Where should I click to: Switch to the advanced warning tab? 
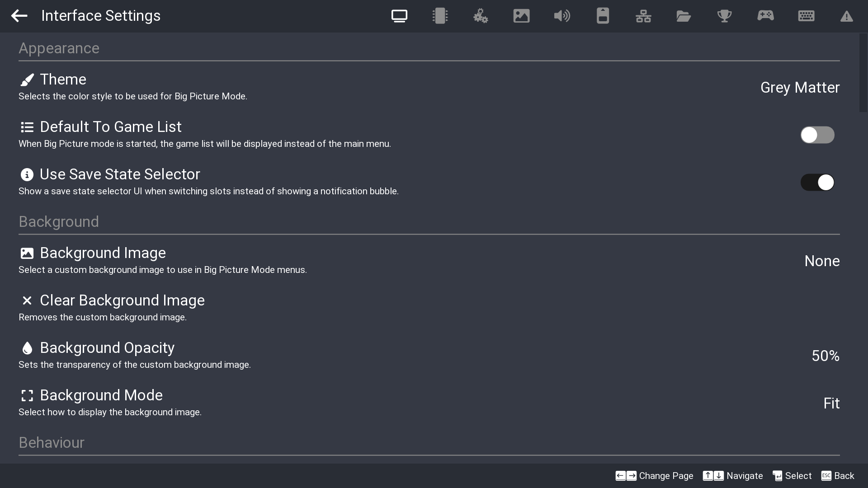coord(846,17)
